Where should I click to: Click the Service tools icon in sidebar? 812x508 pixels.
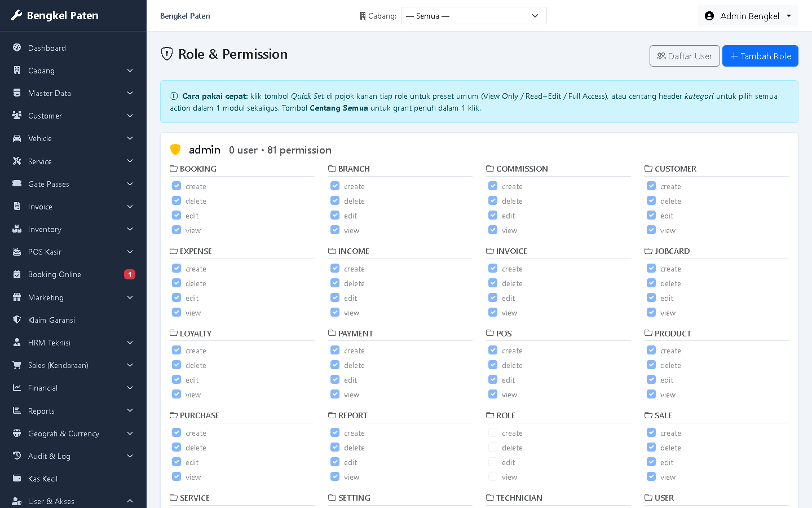point(17,161)
